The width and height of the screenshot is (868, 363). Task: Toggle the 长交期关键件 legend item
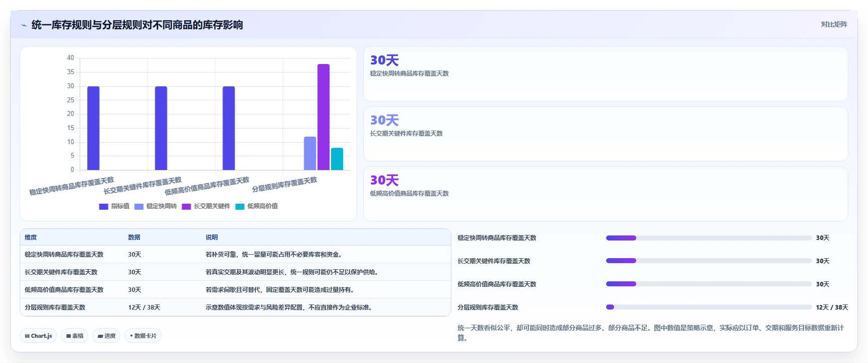pos(206,206)
